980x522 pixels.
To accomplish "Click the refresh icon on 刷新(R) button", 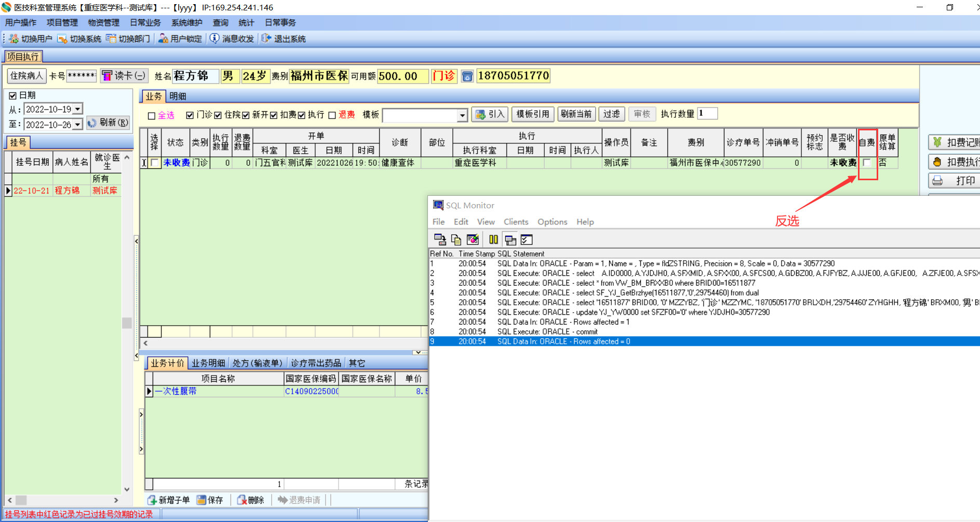I will pos(92,123).
